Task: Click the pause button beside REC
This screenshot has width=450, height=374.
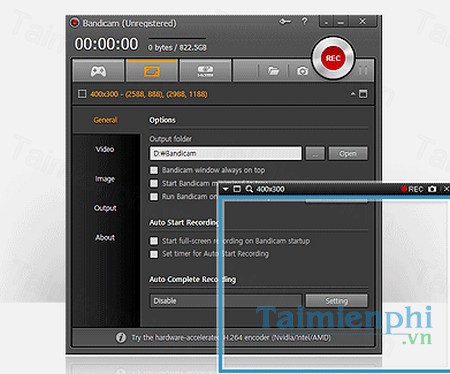Action: pos(363,70)
